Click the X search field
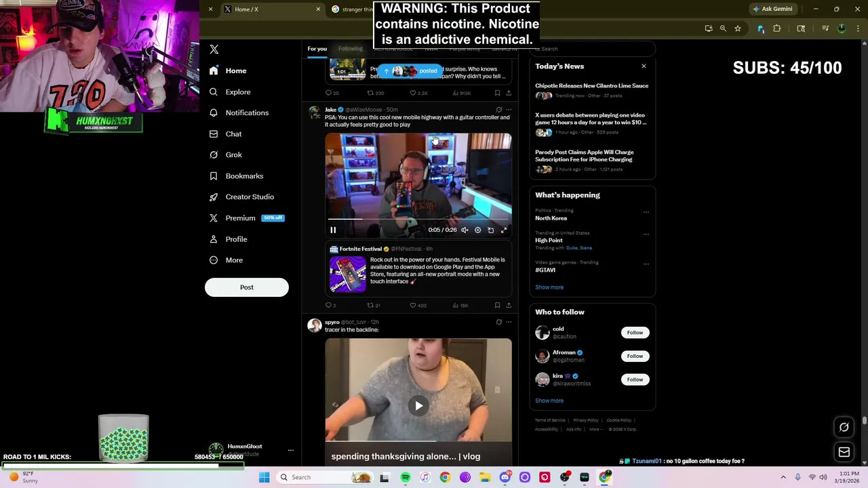 (592, 49)
